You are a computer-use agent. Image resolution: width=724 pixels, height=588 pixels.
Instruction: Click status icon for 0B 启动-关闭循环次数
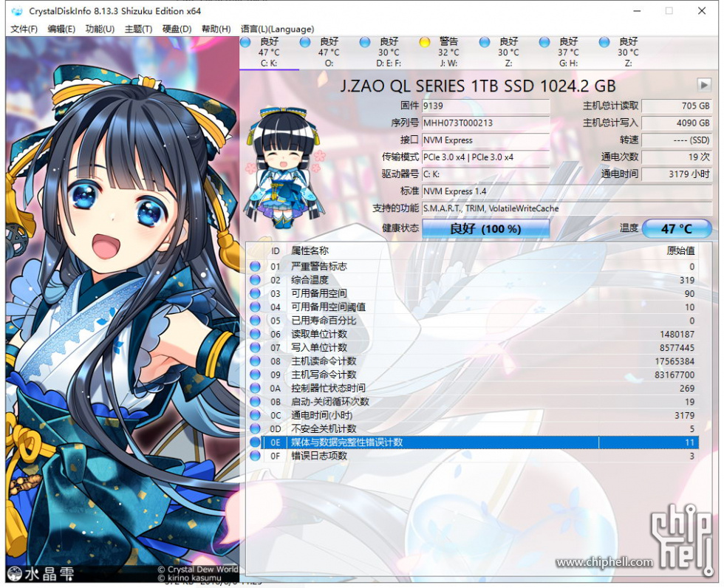[x=255, y=402]
